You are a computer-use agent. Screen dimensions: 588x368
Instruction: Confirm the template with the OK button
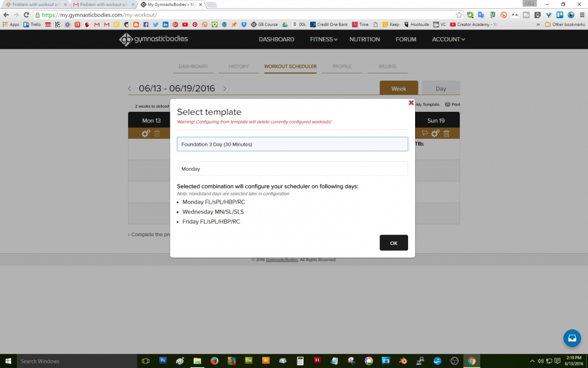pyautogui.click(x=394, y=243)
